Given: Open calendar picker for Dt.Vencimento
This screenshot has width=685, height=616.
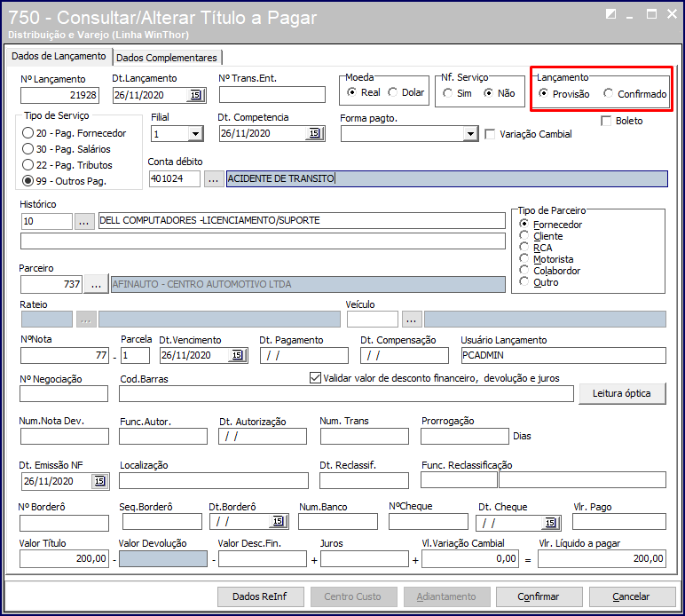Looking at the screenshot, I should (237, 355).
